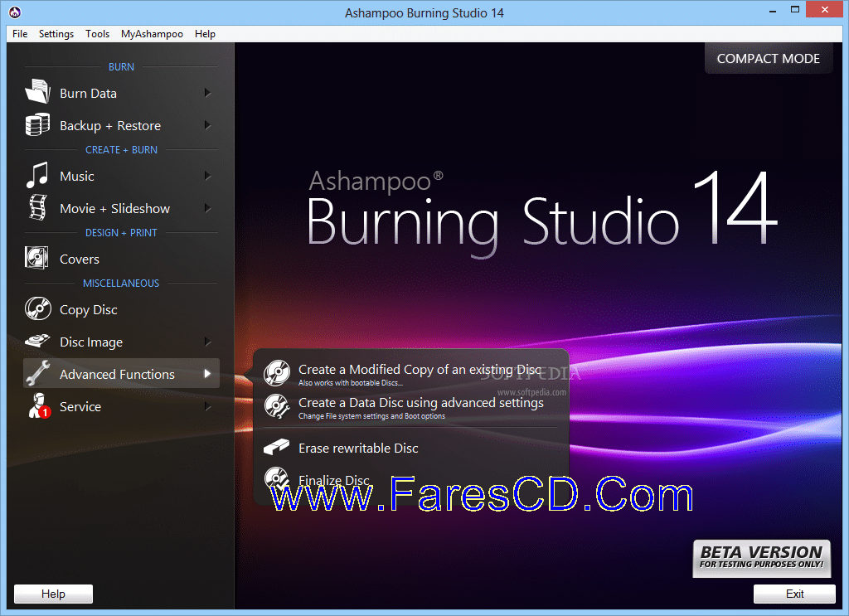
Task: Expand the Disc Image submenu arrow
Action: pos(207,342)
